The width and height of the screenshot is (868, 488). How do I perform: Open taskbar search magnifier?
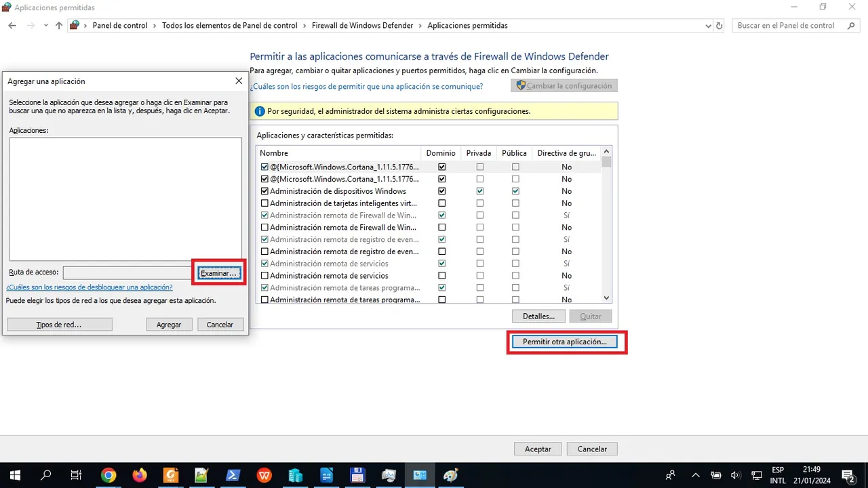46,475
